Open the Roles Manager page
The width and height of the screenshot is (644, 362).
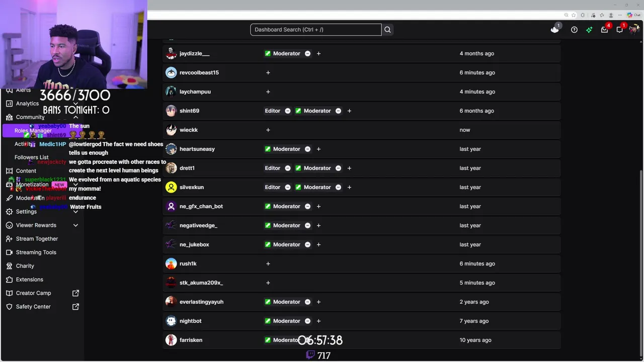pos(41,131)
